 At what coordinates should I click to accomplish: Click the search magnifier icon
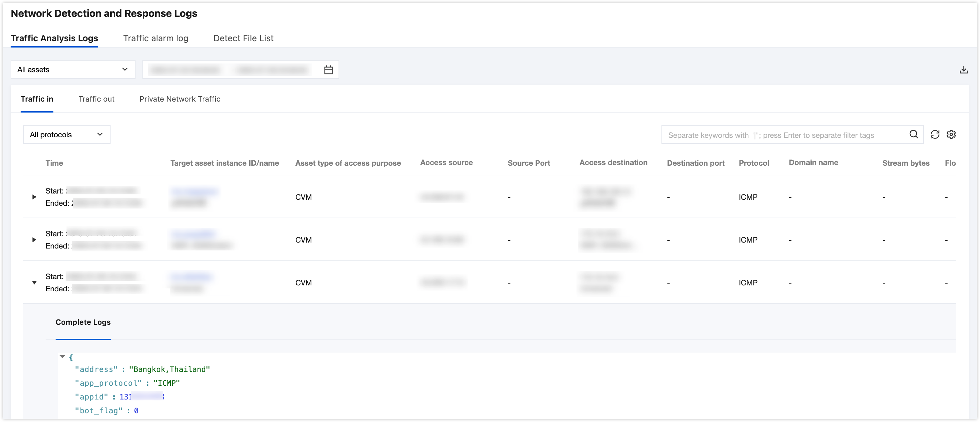(x=913, y=134)
